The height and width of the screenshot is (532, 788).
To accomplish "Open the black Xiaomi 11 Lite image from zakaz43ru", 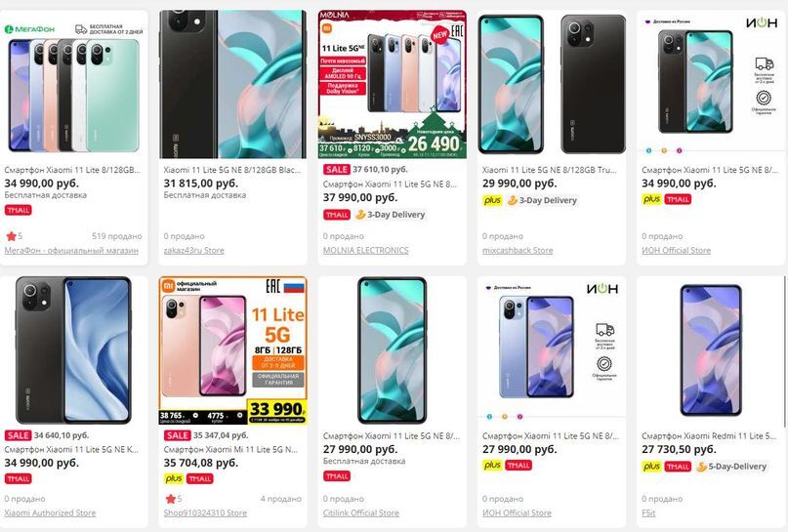I will (x=232, y=84).
